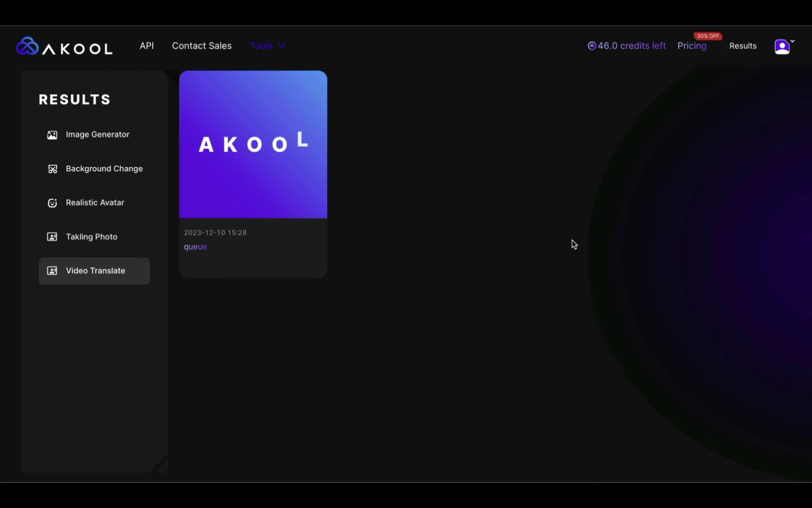
Task: Click the Image Generator icon
Action: pos(52,135)
